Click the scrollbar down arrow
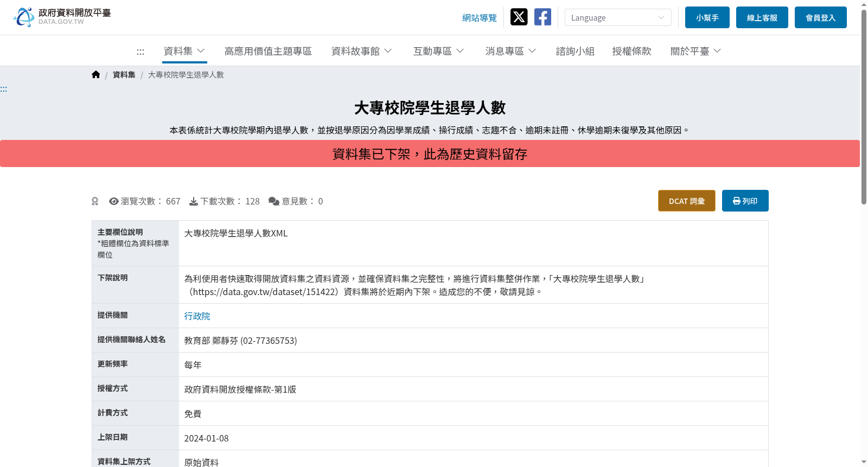Viewport: 868px width, 467px height. pyautogui.click(x=864, y=462)
